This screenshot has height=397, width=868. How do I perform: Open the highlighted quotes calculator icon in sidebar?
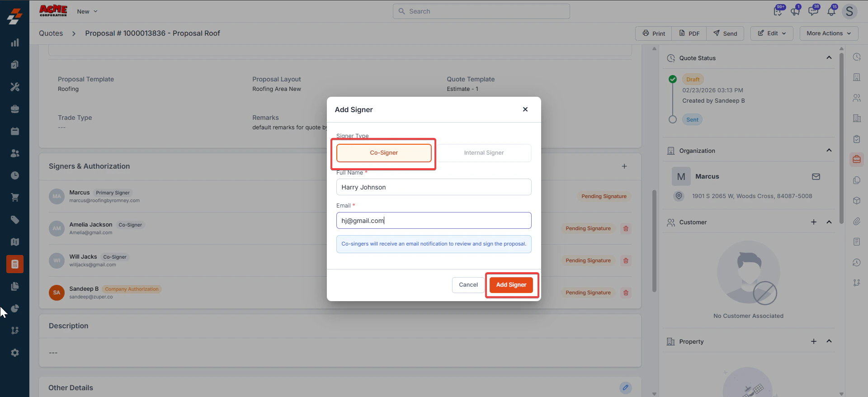pyautogui.click(x=15, y=264)
